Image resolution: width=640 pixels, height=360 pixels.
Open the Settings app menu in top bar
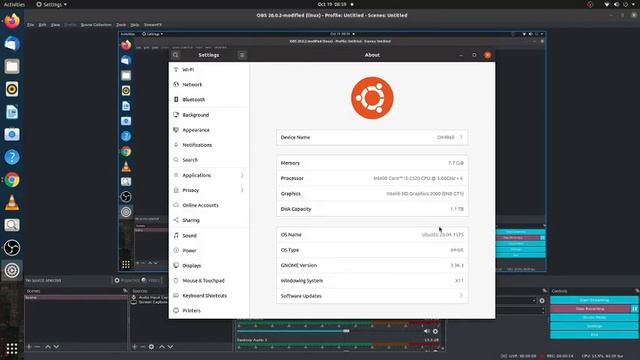(x=51, y=4)
